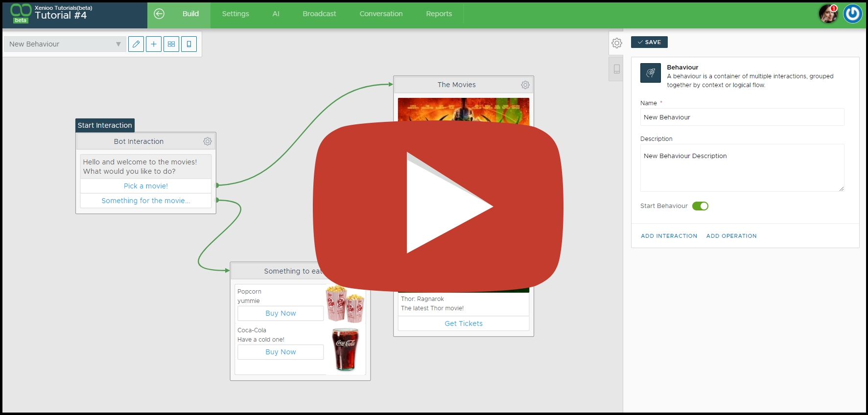Click the Get Tickets button

[x=464, y=323]
